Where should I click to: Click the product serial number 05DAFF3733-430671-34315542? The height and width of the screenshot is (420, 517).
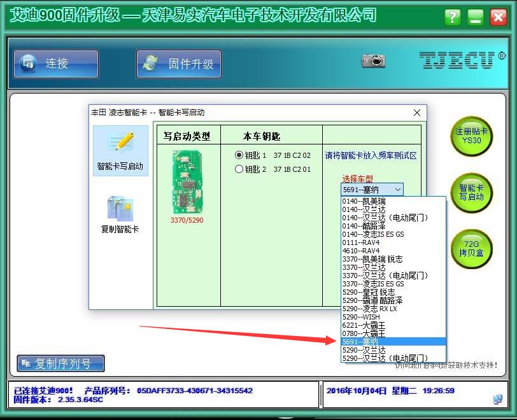point(195,391)
